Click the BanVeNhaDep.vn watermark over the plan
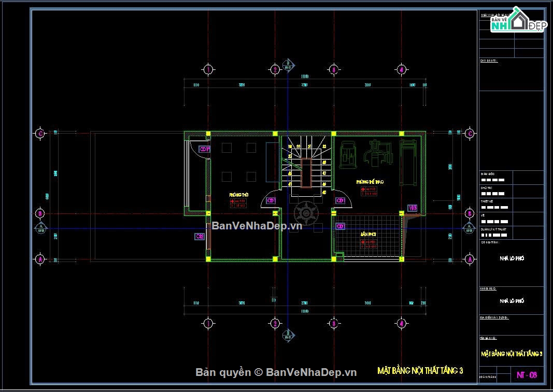 point(257,226)
